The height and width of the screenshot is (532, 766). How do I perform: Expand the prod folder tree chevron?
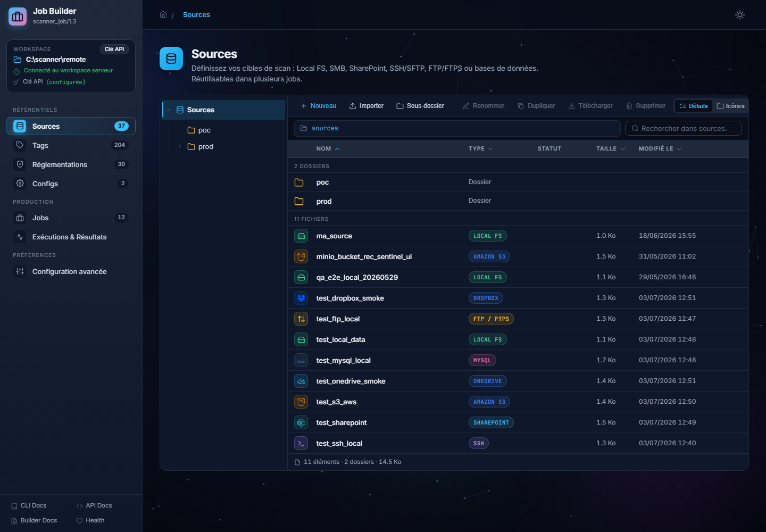[180, 147]
